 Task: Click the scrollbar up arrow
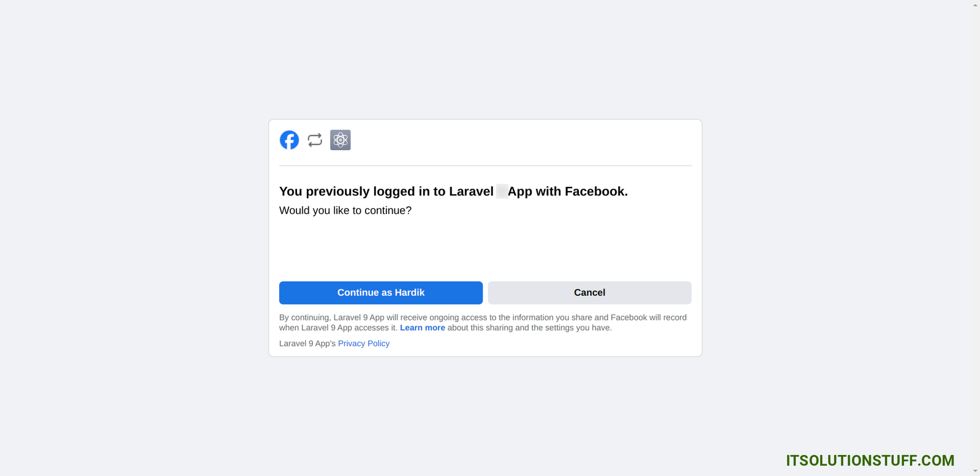(975, 5)
